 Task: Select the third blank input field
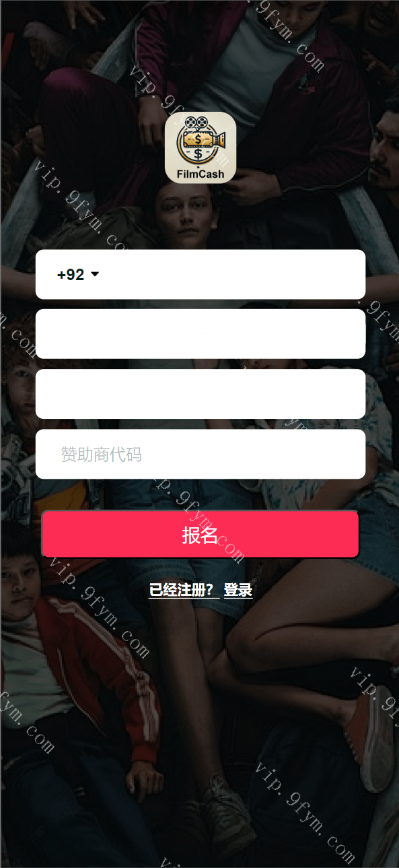pyautogui.click(x=201, y=394)
